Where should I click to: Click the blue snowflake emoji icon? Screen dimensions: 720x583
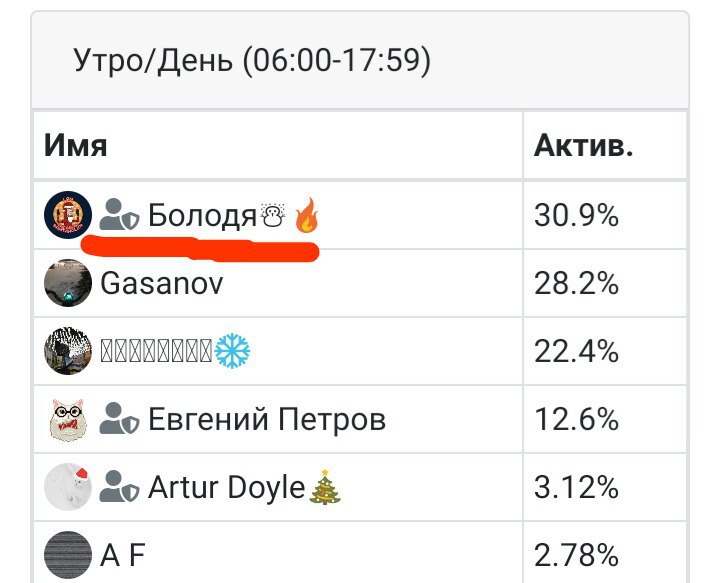click(232, 351)
